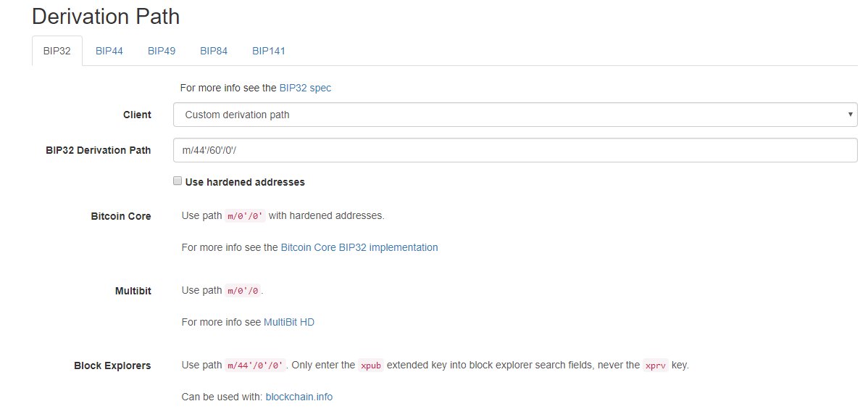Switch to the BIP44 tab

[109, 51]
